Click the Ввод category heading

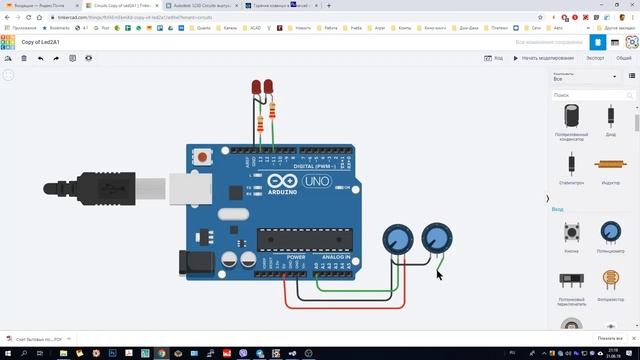click(557, 209)
